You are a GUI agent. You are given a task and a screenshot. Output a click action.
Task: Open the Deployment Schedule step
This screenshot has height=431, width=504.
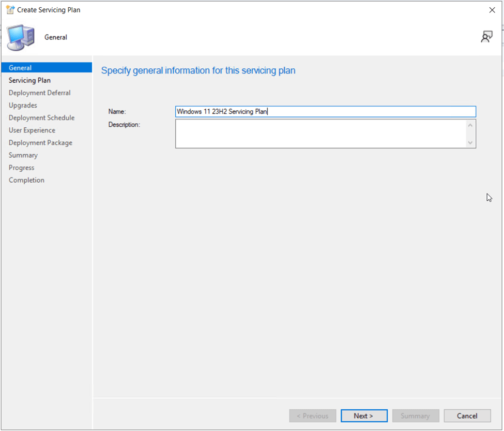pos(41,117)
